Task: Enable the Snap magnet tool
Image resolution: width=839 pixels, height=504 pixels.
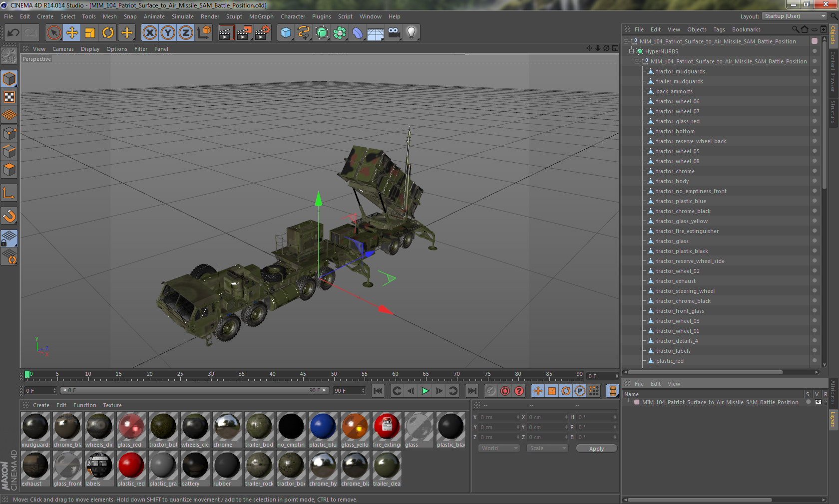Action: click(x=9, y=216)
